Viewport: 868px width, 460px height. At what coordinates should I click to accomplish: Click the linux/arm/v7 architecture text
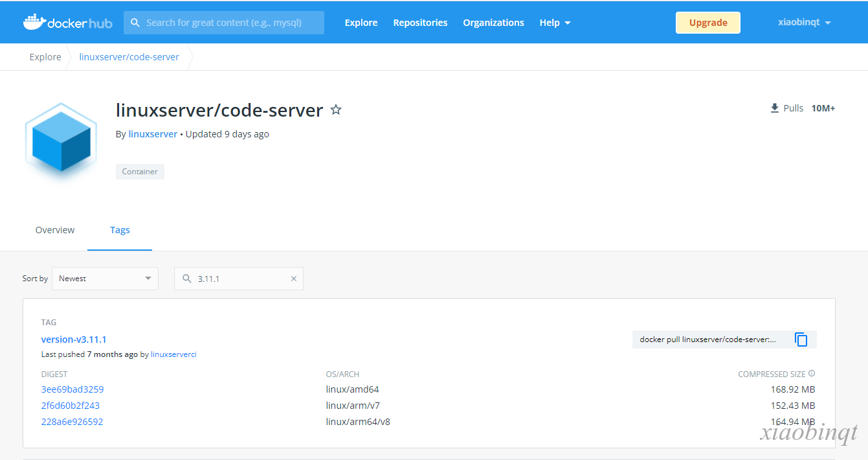pos(353,406)
